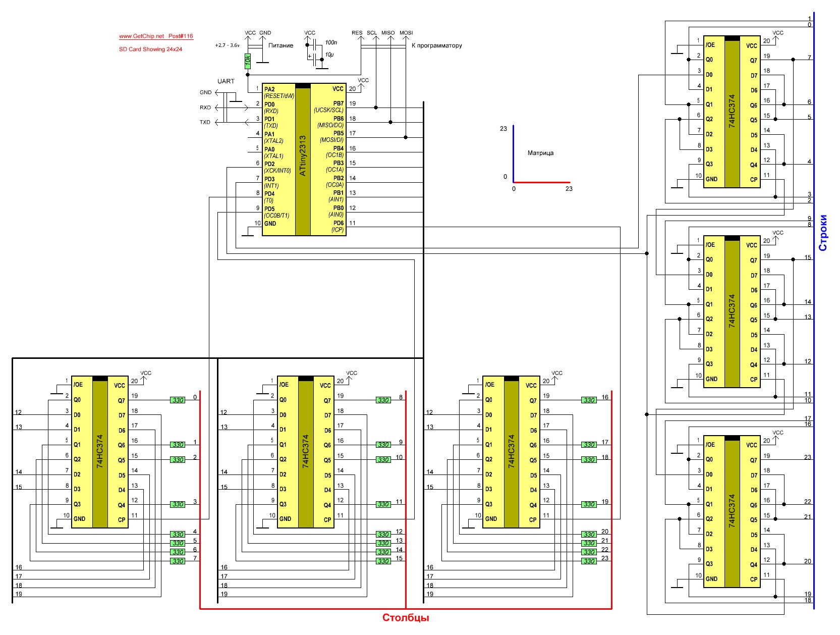Click the 100n capacitor value label
The height and width of the screenshot is (635, 840).
[331, 43]
